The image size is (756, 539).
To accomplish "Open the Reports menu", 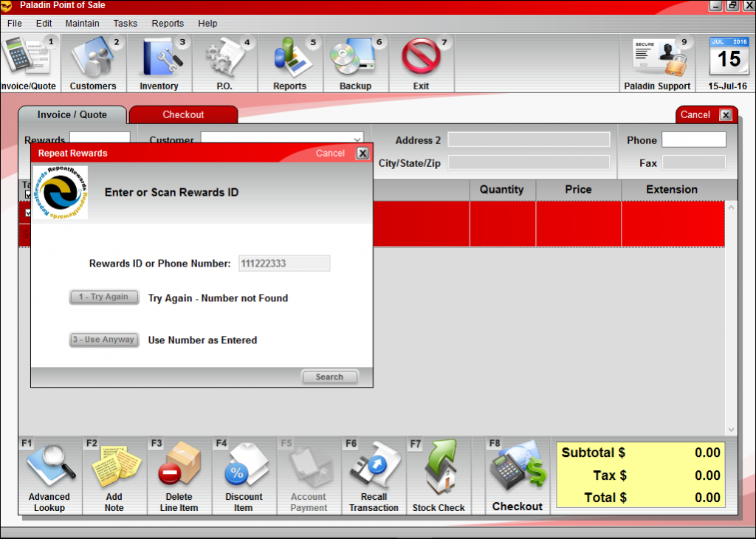I will click(168, 23).
